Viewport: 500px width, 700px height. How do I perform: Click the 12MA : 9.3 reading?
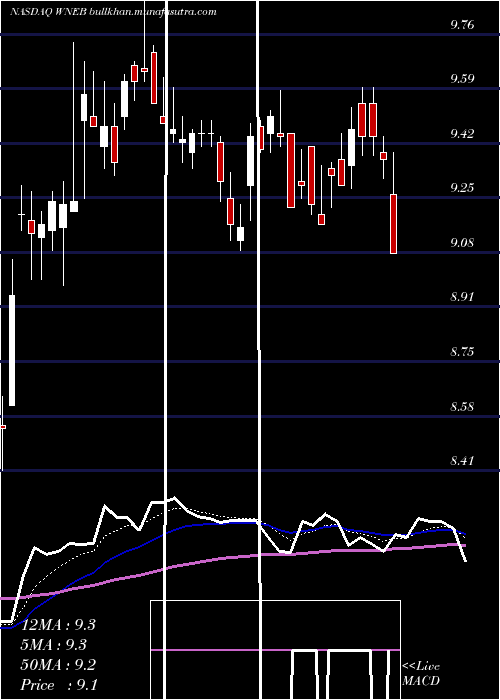(x=59, y=625)
